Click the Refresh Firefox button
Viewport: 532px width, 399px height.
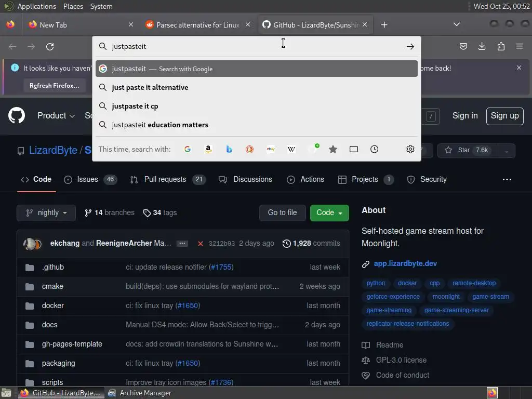[54, 86]
